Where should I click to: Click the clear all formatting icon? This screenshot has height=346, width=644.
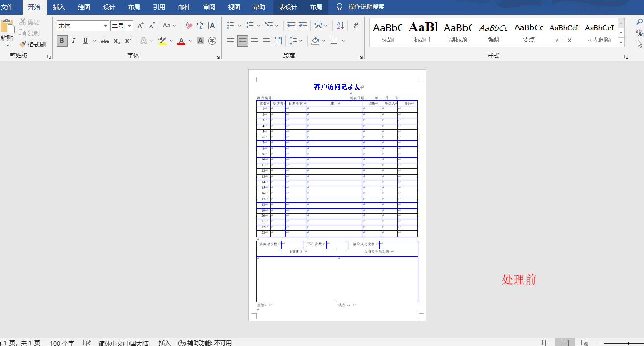[188, 25]
